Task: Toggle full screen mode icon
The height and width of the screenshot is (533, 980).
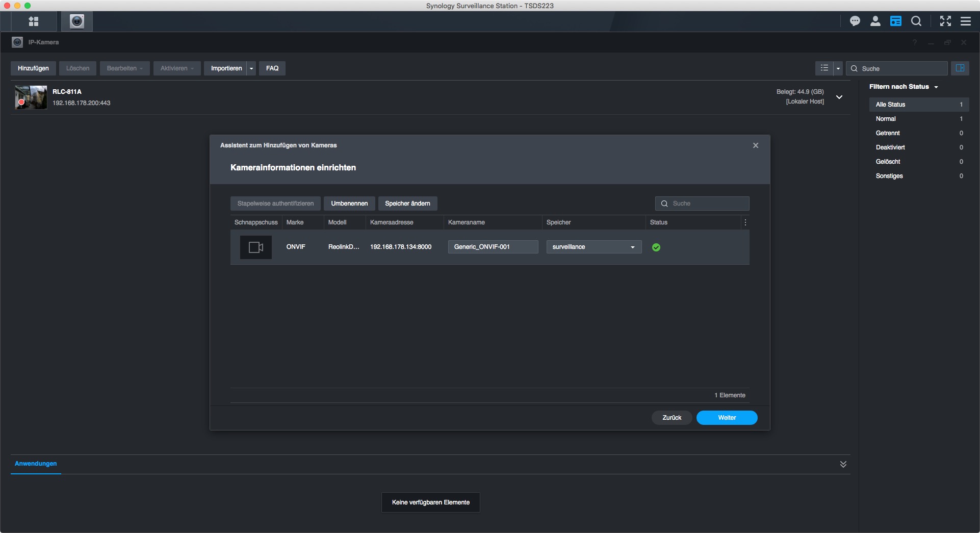Action: point(945,21)
